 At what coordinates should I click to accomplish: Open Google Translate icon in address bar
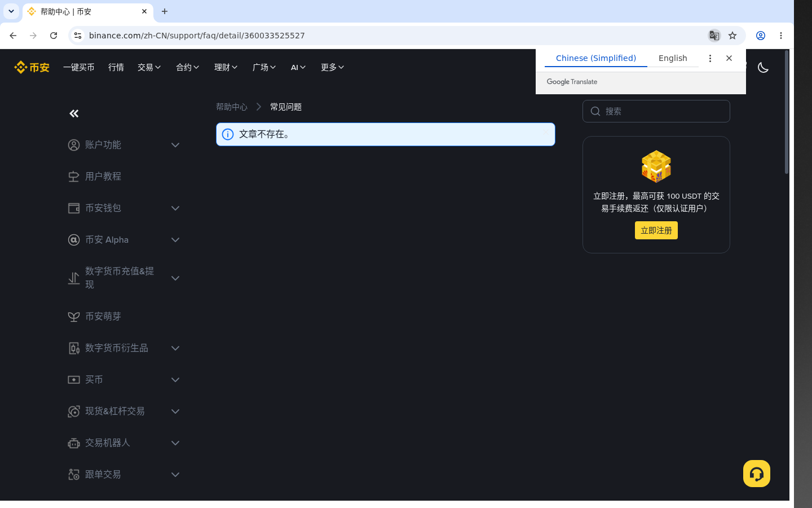coord(714,36)
